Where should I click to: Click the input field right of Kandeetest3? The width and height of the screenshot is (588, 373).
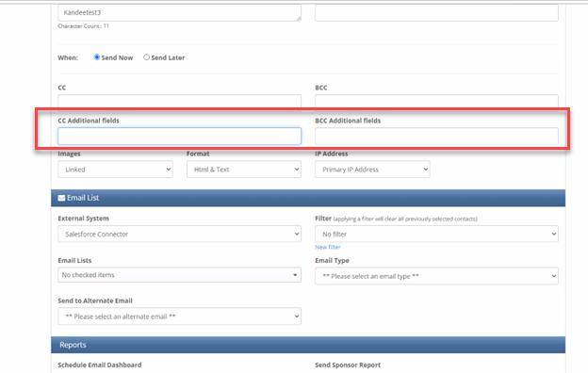(x=436, y=13)
